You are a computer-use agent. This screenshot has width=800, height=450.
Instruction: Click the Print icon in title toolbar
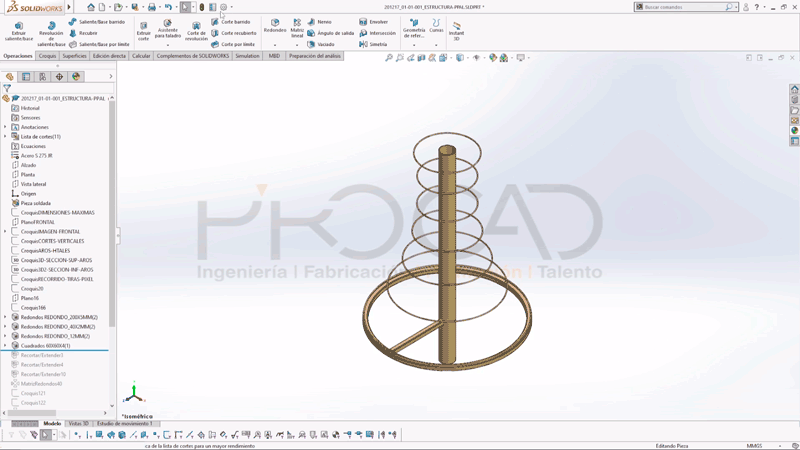(x=152, y=7)
